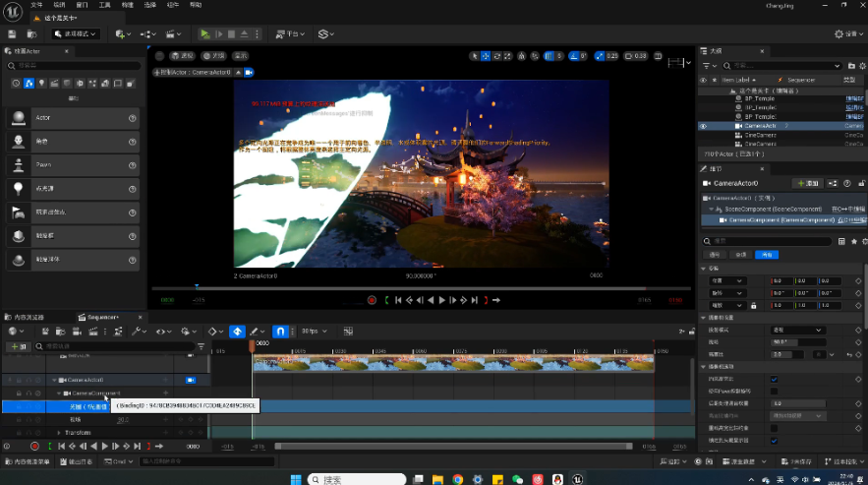Save the current level with the disk icon
The image size is (868, 485).
[x=12, y=34]
